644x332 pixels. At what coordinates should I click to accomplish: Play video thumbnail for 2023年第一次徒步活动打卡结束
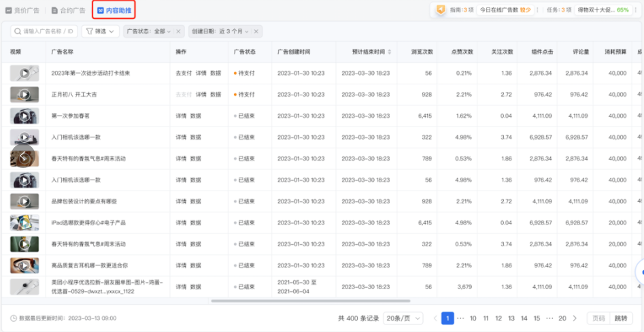(24, 73)
